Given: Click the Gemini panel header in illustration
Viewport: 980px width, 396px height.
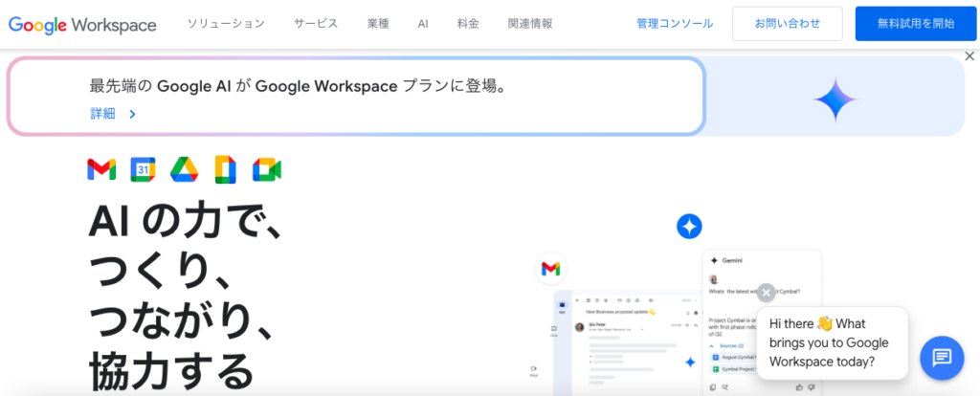Looking at the screenshot, I should click(727, 260).
